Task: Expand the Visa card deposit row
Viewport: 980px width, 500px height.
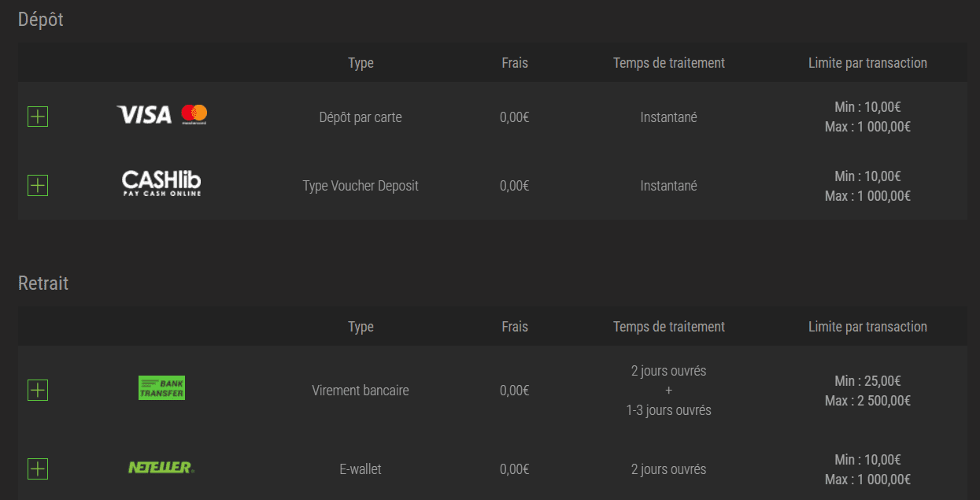Action: [x=38, y=117]
